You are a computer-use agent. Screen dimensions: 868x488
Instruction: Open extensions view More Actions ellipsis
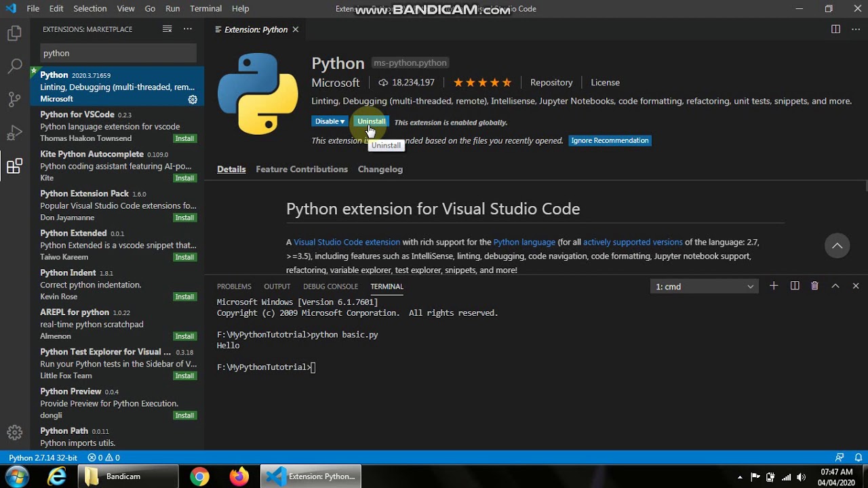(188, 29)
